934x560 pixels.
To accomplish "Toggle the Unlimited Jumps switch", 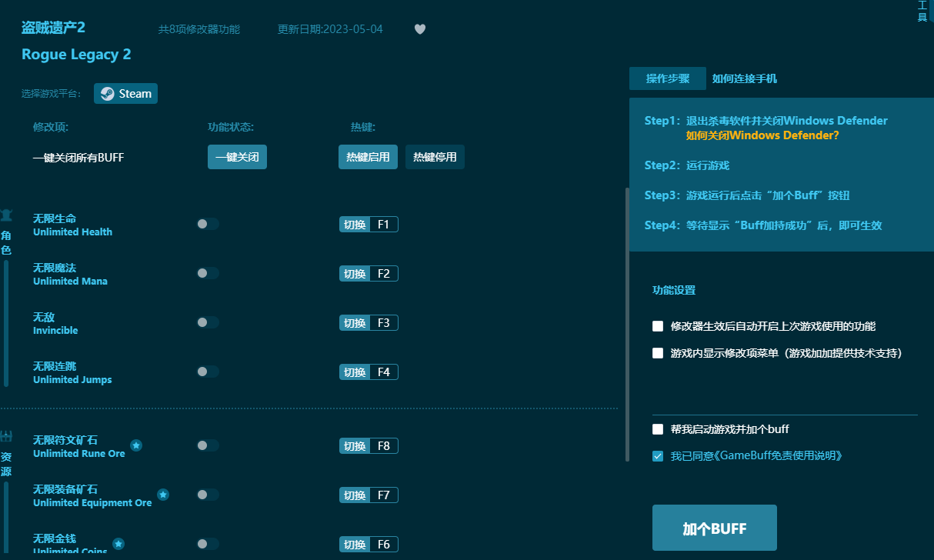I will (208, 372).
